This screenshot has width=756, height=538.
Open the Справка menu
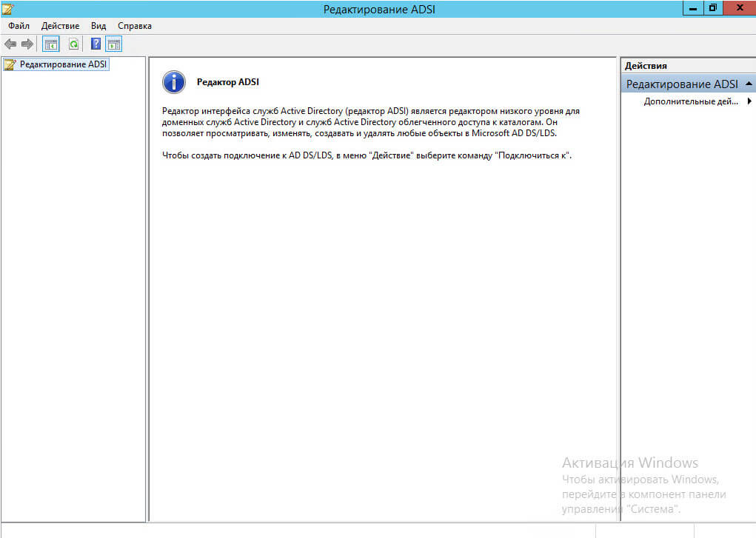point(135,26)
